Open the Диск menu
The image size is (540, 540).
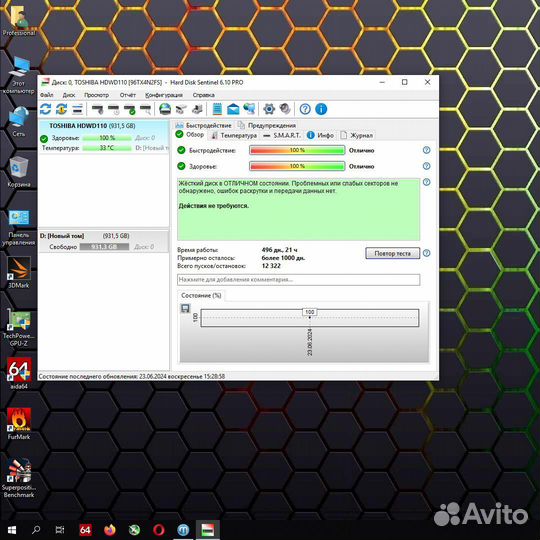[x=69, y=95]
